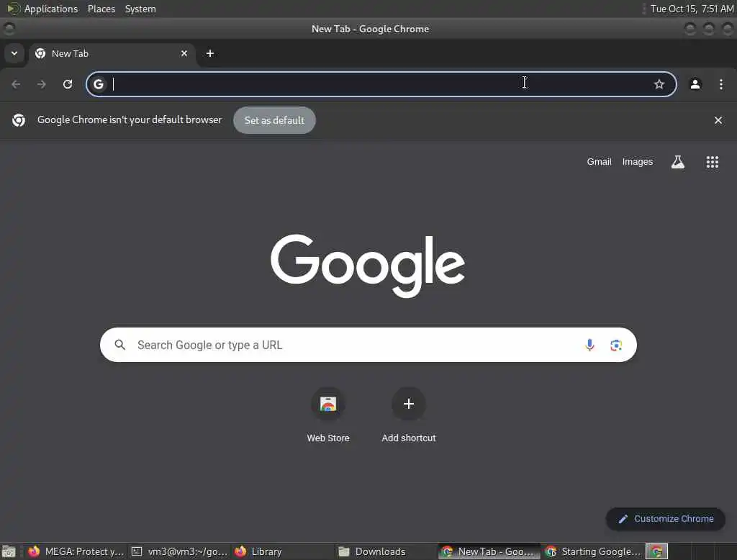Click the Chrome workspace thumbnail in taskbar
Screen dimensions: 737x560
point(656,551)
